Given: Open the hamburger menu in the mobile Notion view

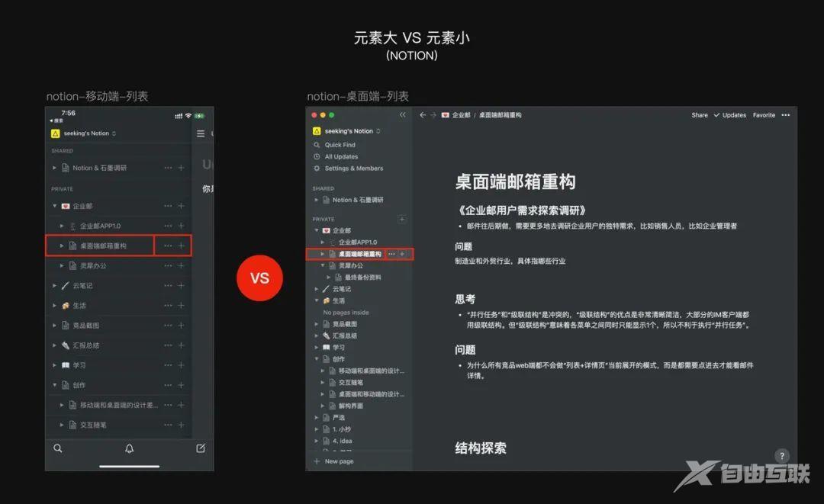Looking at the screenshot, I should coord(201,133).
